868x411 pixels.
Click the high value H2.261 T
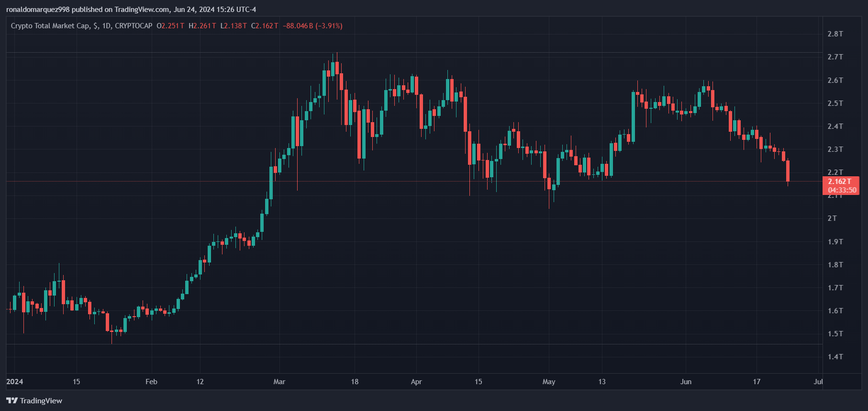point(202,26)
